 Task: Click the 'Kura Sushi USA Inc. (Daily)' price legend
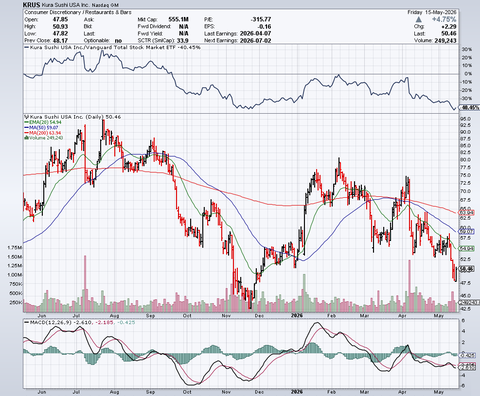73,117
